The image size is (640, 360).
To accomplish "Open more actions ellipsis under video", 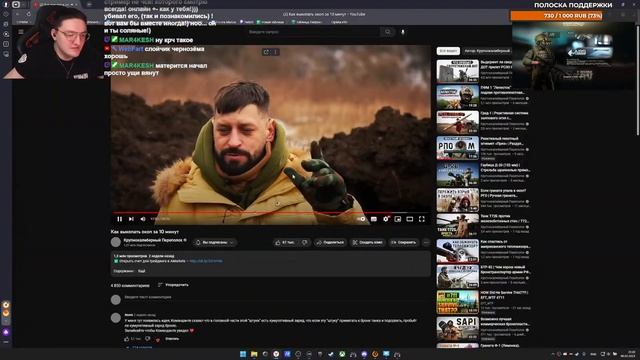I will point(426,242).
